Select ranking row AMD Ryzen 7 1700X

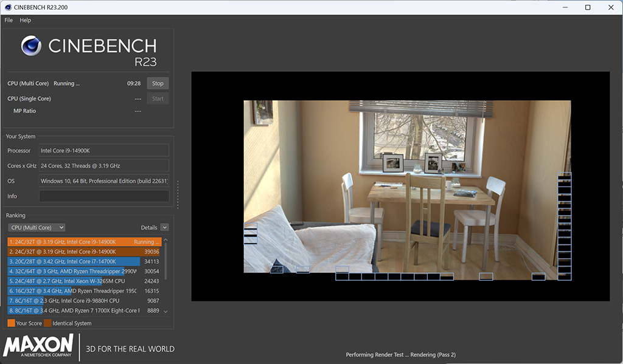(x=84, y=311)
